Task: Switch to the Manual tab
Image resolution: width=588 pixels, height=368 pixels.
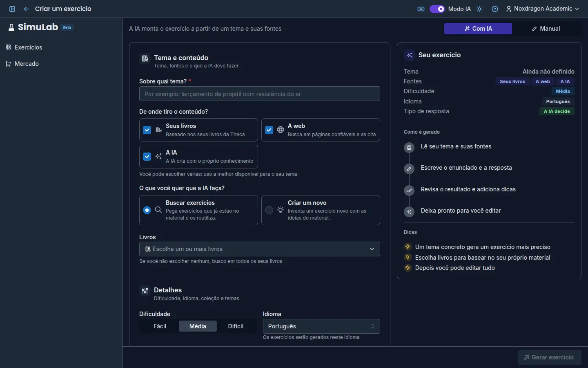Action: tap(546, 29)
